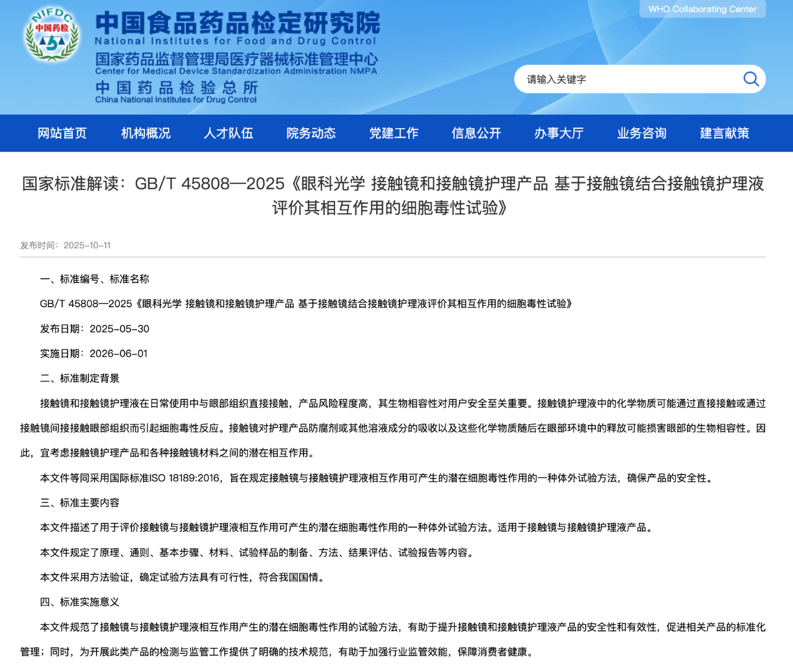Click the 发布时间 2025-10-11 date line
Viewport: 793px width, 672px height.
(65, 245)
